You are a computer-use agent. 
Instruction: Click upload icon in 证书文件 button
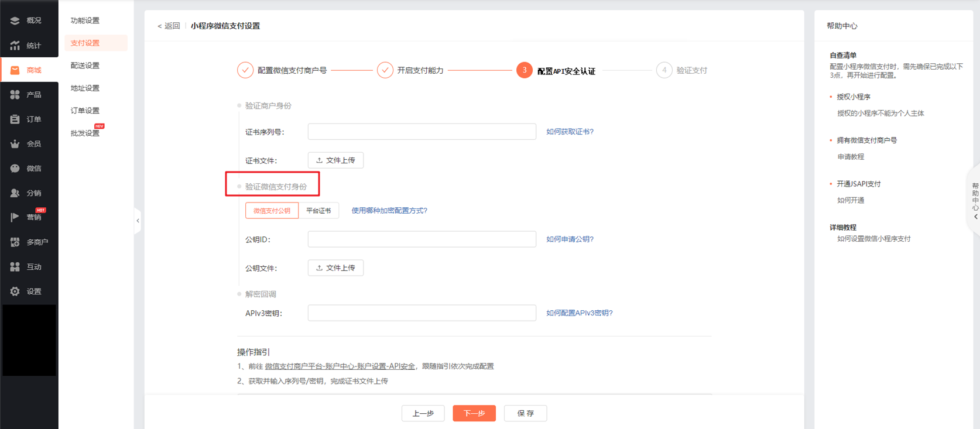[x=319, y=160]
